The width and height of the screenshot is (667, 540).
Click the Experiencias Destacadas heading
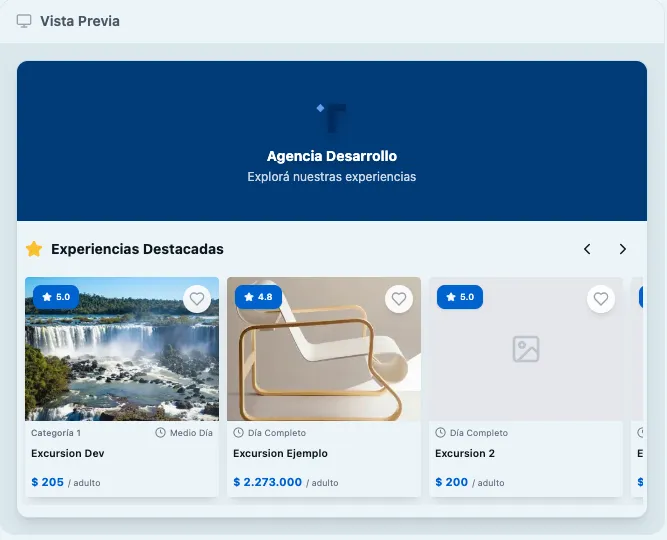pos(137,249)
